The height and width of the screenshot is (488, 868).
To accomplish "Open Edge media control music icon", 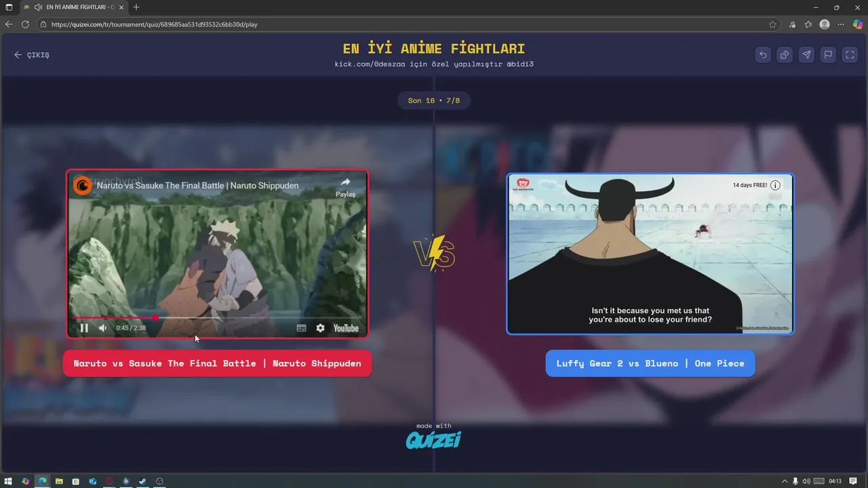I will [x=793, y=24].
